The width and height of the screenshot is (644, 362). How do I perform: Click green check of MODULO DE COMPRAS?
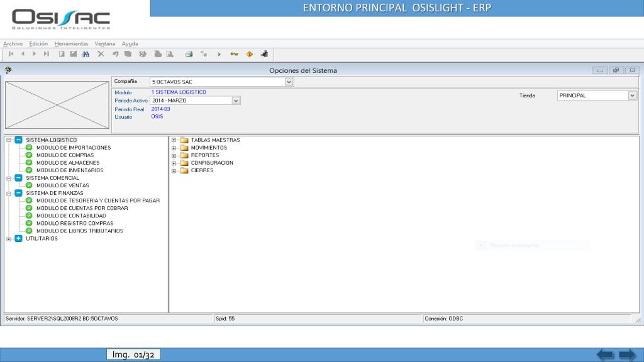tap(29, 155)
